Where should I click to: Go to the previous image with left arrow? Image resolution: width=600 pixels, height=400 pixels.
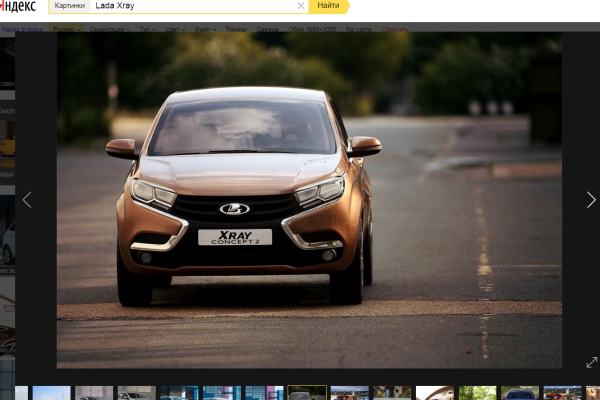[x=27, y=200]
